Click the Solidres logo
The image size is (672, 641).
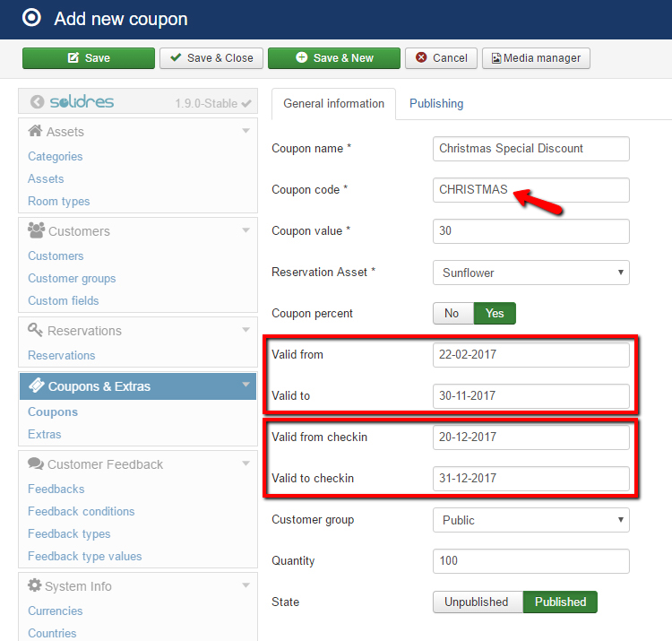point(82,102)
